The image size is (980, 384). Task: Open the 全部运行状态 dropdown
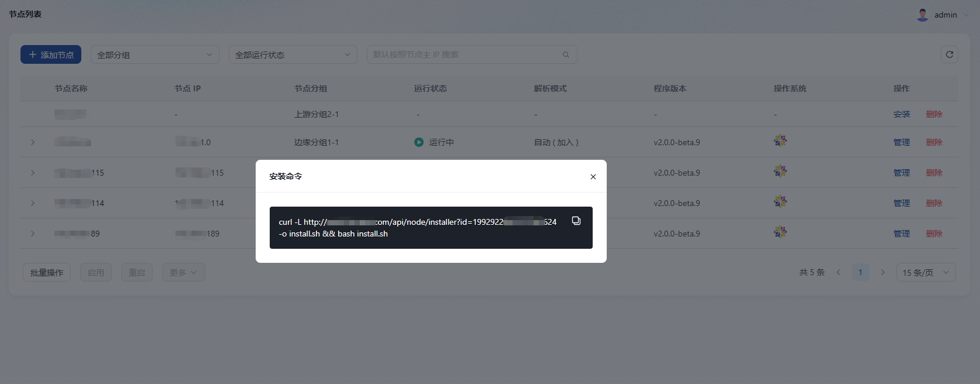(293, 54)
